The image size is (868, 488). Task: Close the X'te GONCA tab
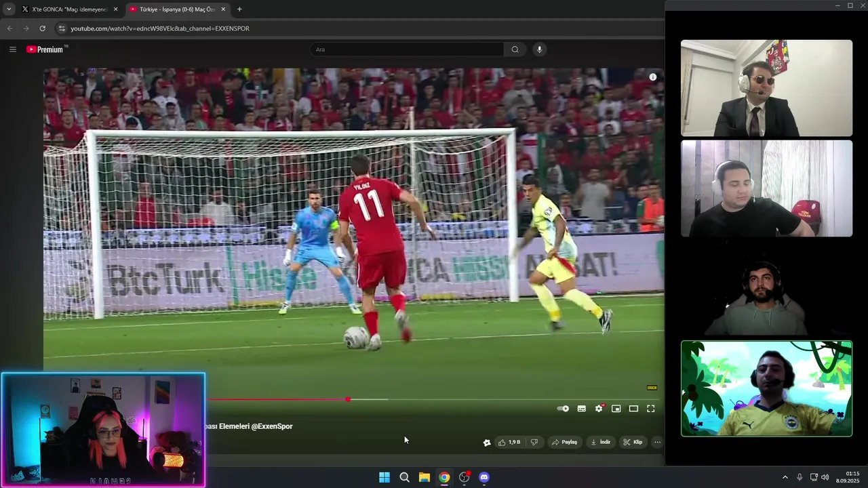(x=115, y=9)
